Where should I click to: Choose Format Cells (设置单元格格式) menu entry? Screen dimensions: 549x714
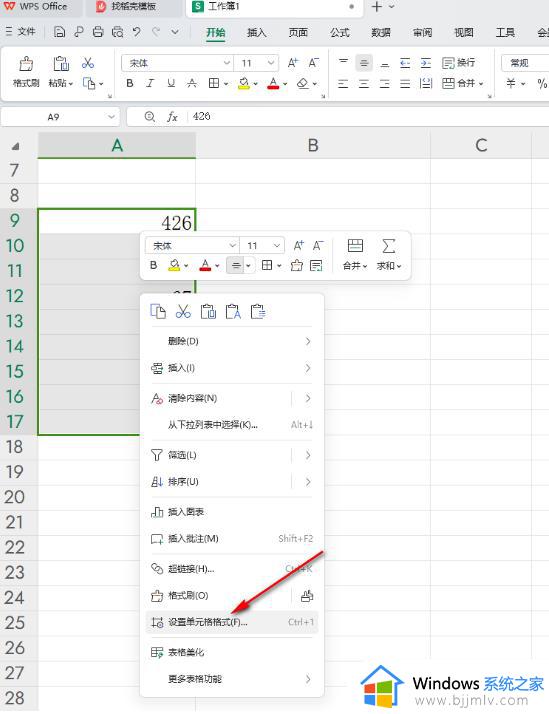tap(232, 622)
